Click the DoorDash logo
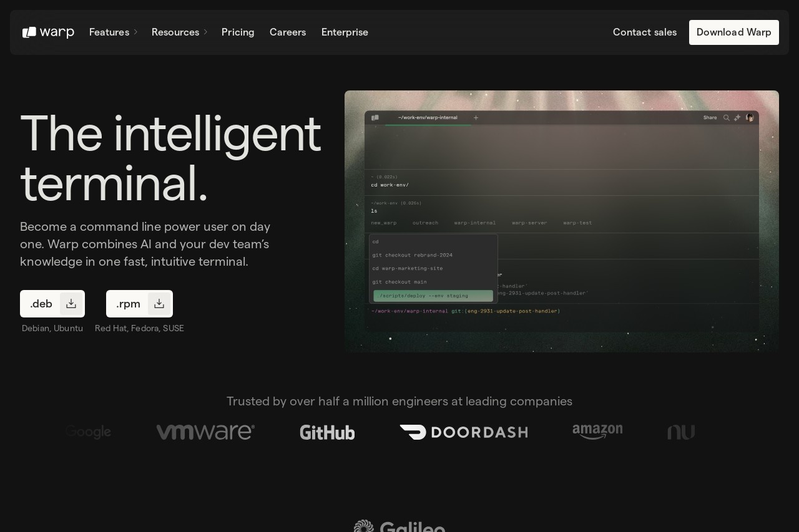The width and height of the screenshot is (799, 532). coord(463,432)
